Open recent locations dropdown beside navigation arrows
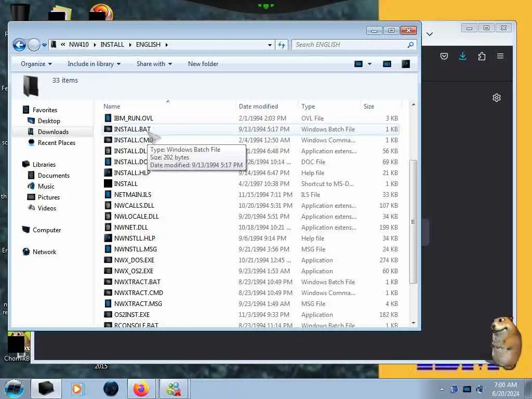Screen dimensions: 532x399 click(x=44, y=45)
